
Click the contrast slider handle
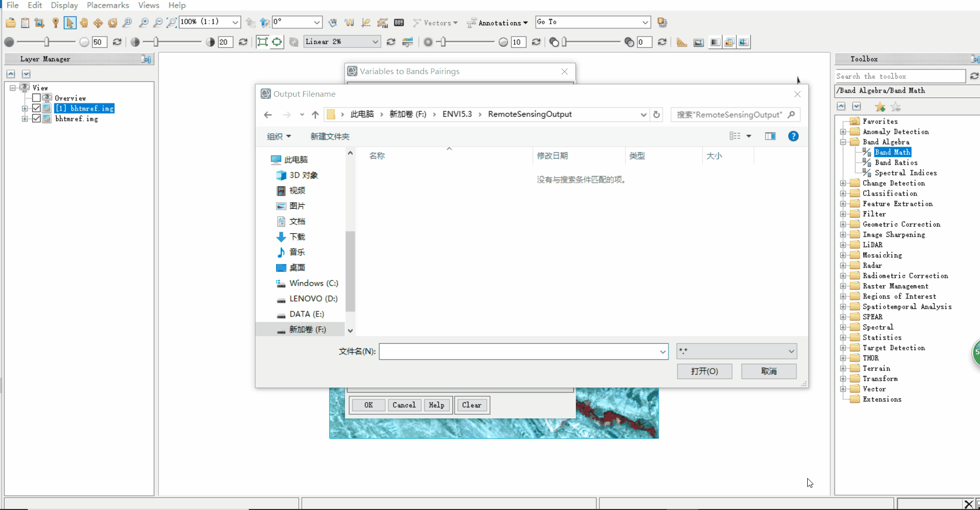tap(156, 42)
